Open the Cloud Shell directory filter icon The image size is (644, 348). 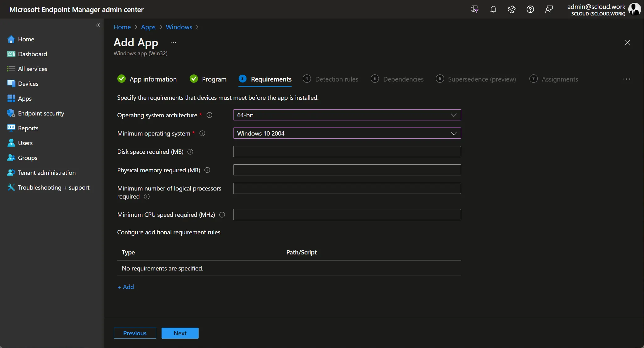(x=475, y=9)
